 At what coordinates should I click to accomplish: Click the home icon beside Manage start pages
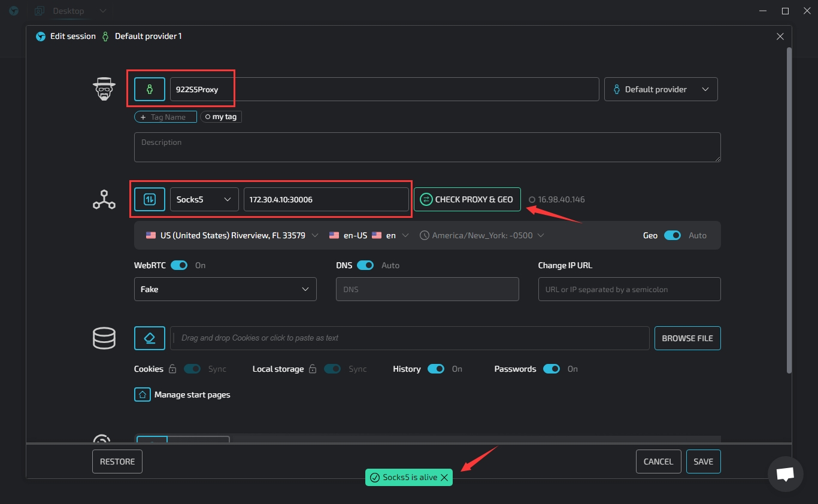point(143,394)
